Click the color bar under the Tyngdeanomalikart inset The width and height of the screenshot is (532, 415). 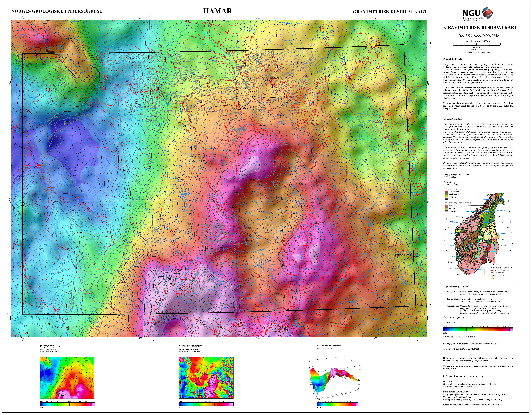[x=67, y=404]
